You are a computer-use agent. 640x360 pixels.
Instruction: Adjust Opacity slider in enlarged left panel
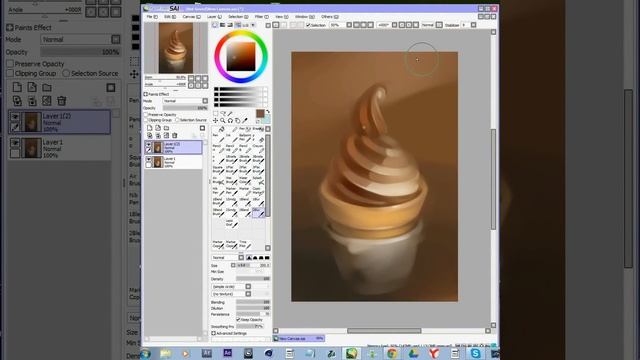coord(80,52)
